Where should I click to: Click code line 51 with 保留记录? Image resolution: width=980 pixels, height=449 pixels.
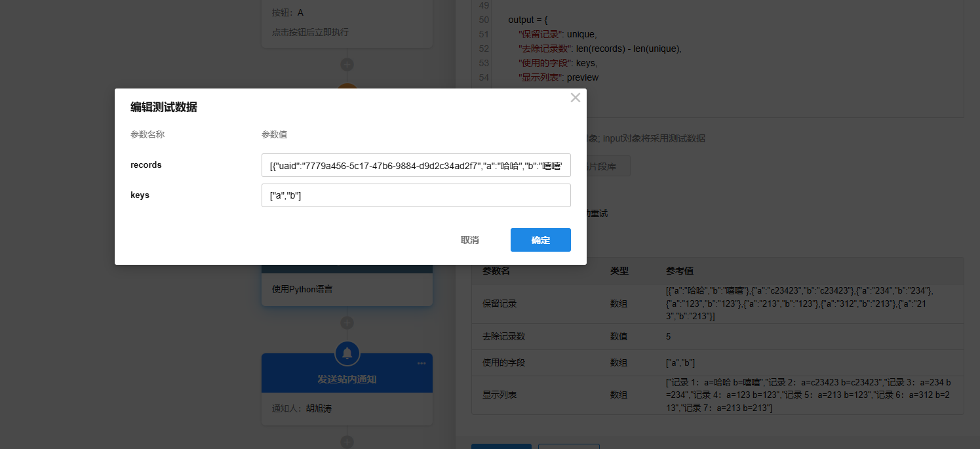point(557,34)
